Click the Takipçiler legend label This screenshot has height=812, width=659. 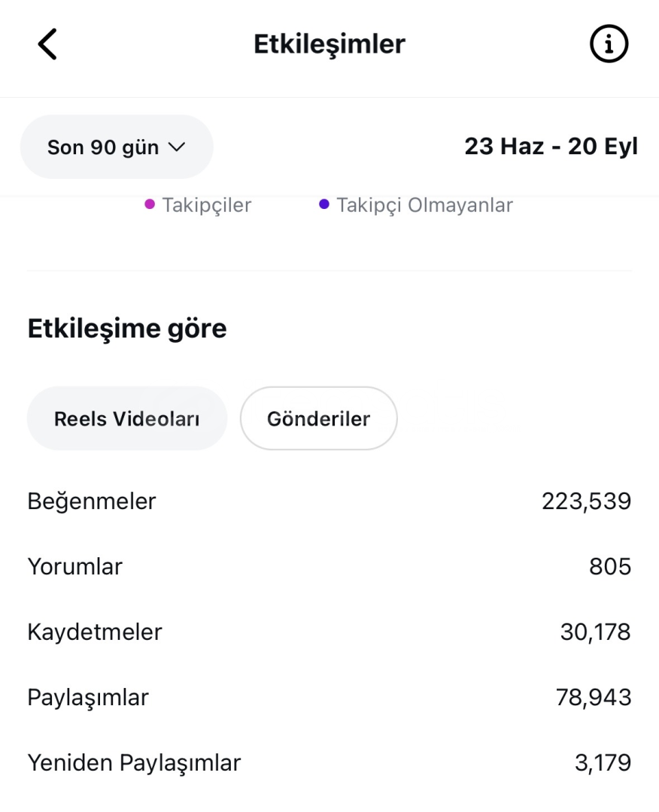(206, 205)
